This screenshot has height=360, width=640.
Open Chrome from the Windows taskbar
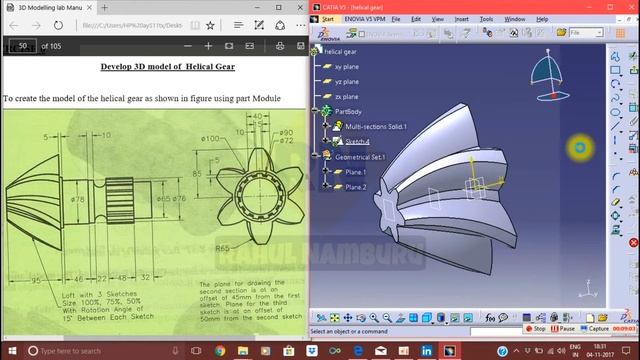click(220, 351)
